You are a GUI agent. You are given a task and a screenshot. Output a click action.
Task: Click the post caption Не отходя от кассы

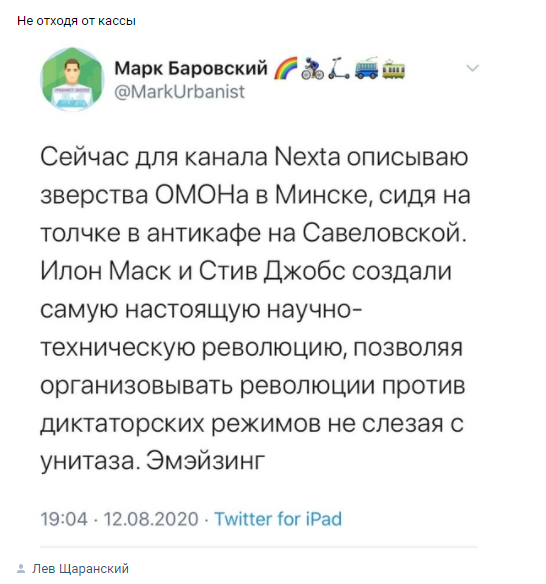pos(76,21)
